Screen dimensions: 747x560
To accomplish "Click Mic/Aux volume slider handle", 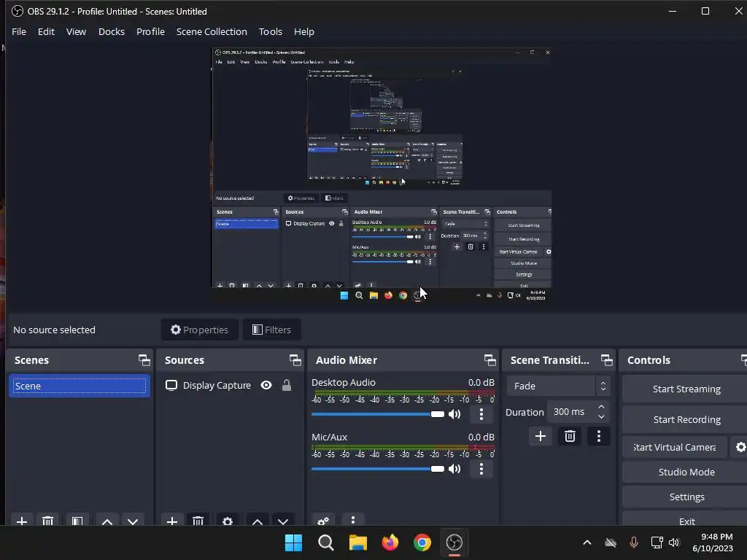I will [x=438, y=469].
